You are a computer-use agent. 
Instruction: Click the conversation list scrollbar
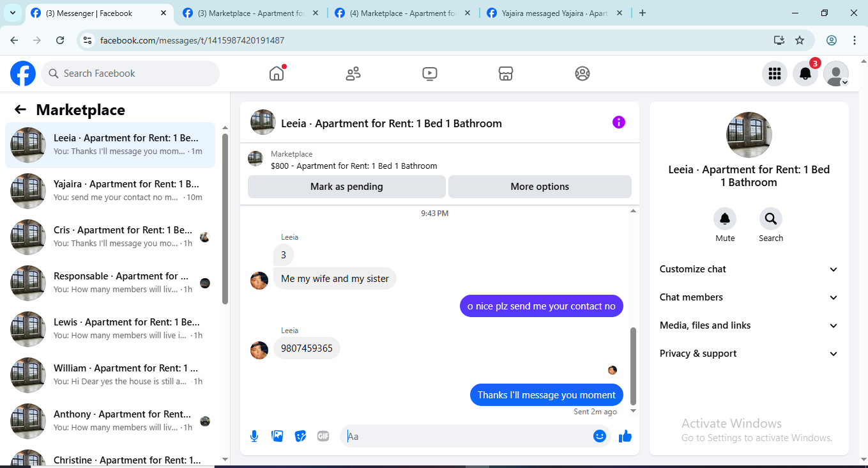tap(225, 218)
